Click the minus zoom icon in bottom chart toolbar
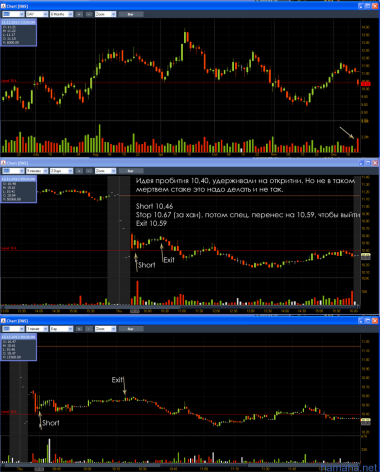The image size is (380, 472). tap(89, 329)
